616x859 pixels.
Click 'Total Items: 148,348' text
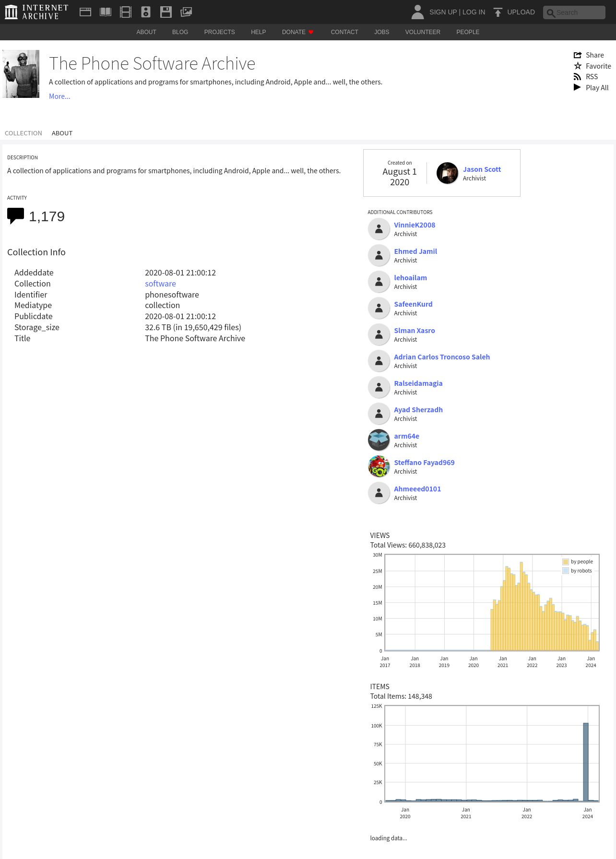coord(401,696)
